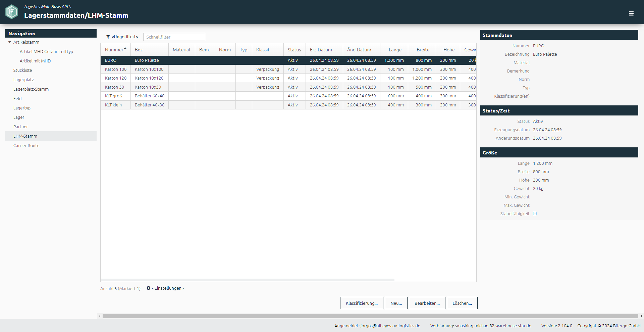Click the Navigation panel header
Image resolution: width=644 pixels, height=332 pixels.
[51, 34]
